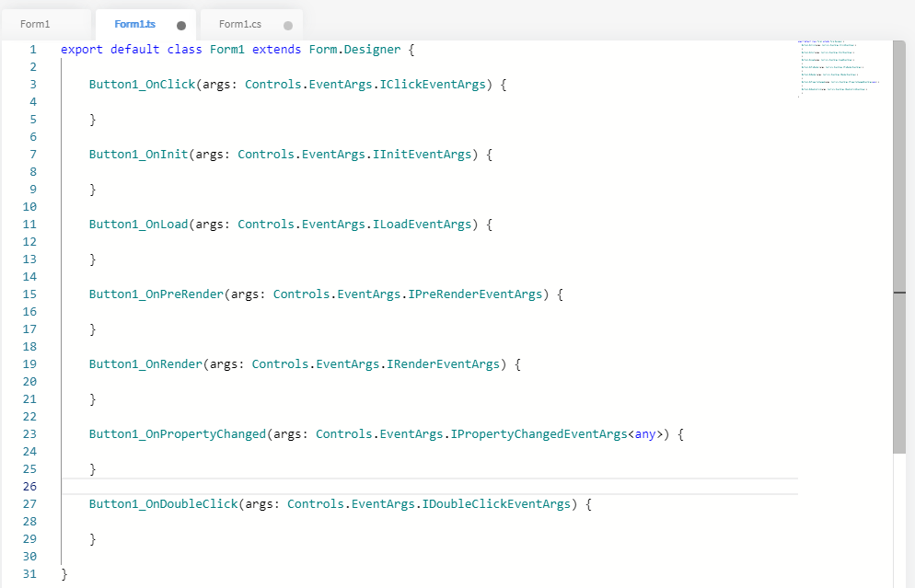Click the dark dot on Form1.ts tab

coord(181,26)
